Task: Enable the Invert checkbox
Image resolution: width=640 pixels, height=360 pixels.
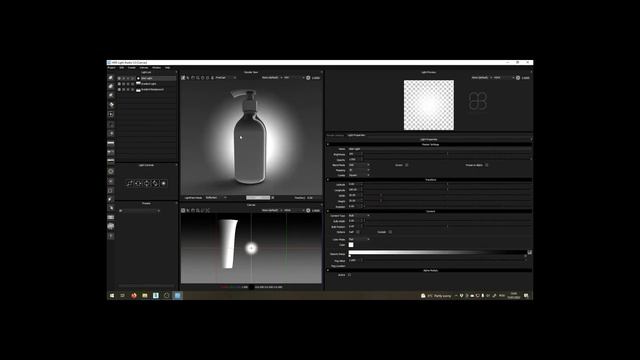Action: (407, 165)
